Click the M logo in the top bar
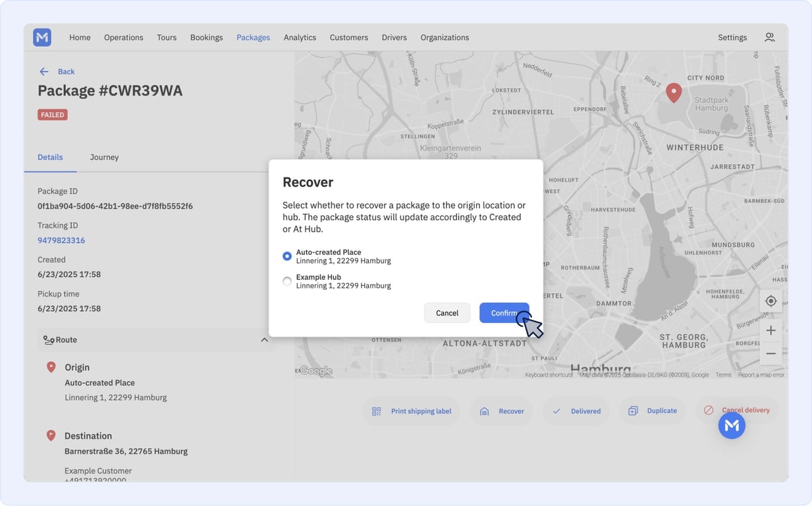 tap(42, 38)
